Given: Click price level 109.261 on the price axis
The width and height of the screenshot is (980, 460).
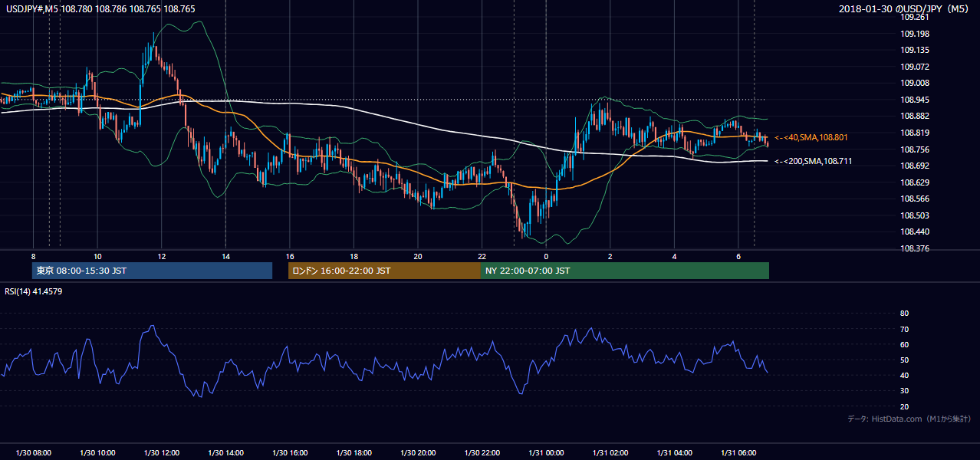Looking at the screenshot, I should tap(916, 18).
